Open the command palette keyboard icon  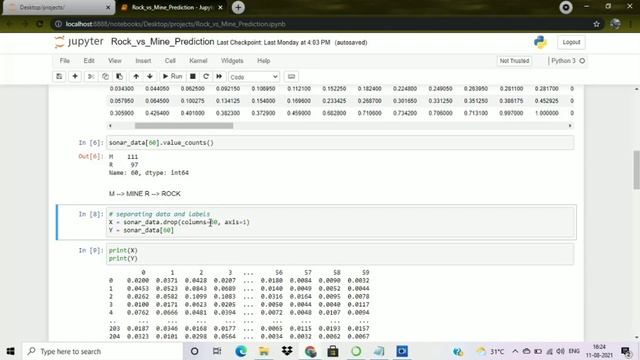pos(291,76)
